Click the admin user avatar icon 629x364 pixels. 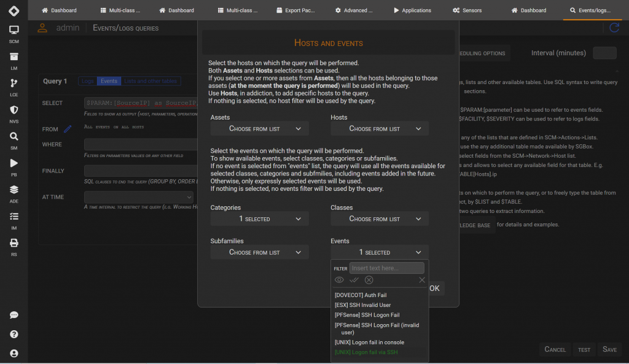42,28
